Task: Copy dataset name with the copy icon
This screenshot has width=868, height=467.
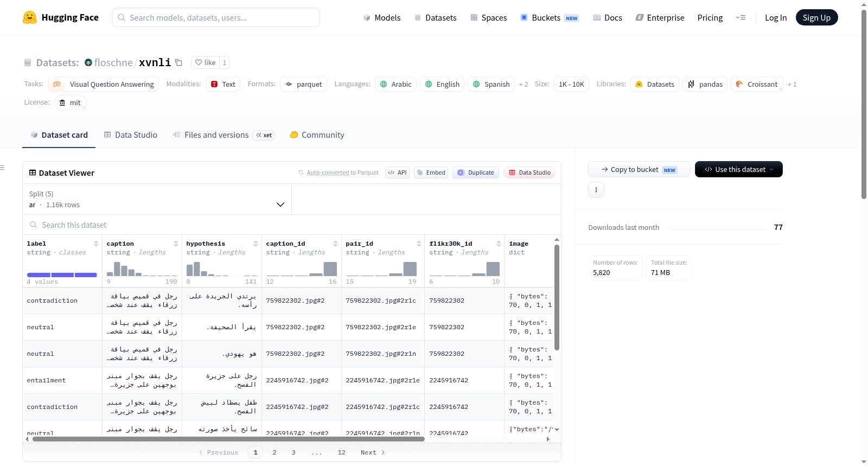Action: pyautogui.click(x=178, y=62)
